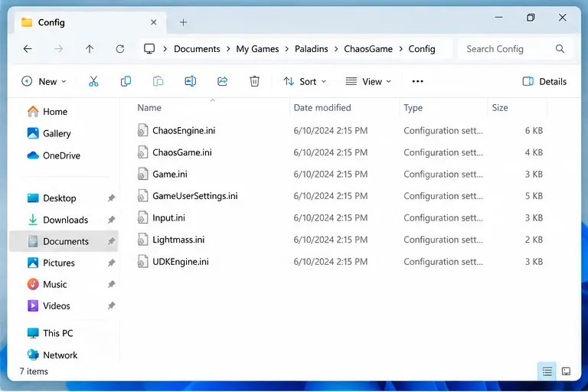
Task: Click Paladins in the breadcrumb
Action: 312,49
